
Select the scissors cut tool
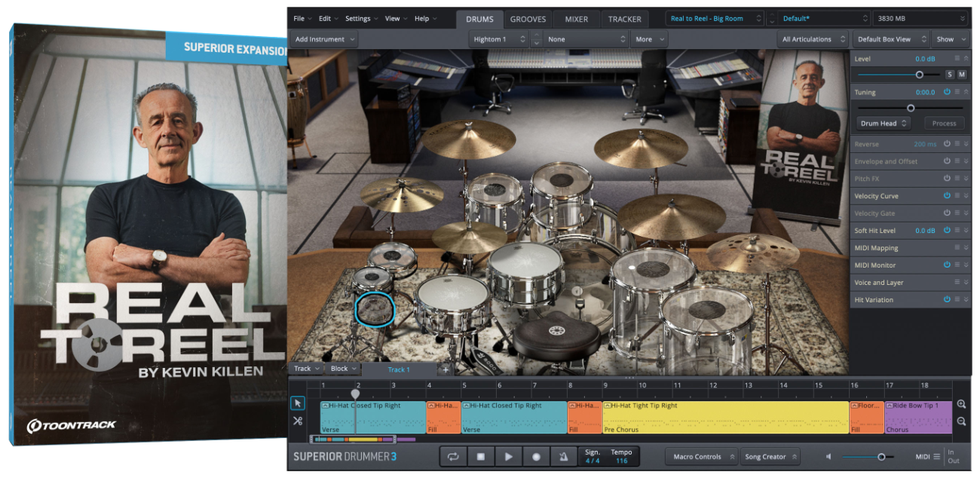point(298,421)
